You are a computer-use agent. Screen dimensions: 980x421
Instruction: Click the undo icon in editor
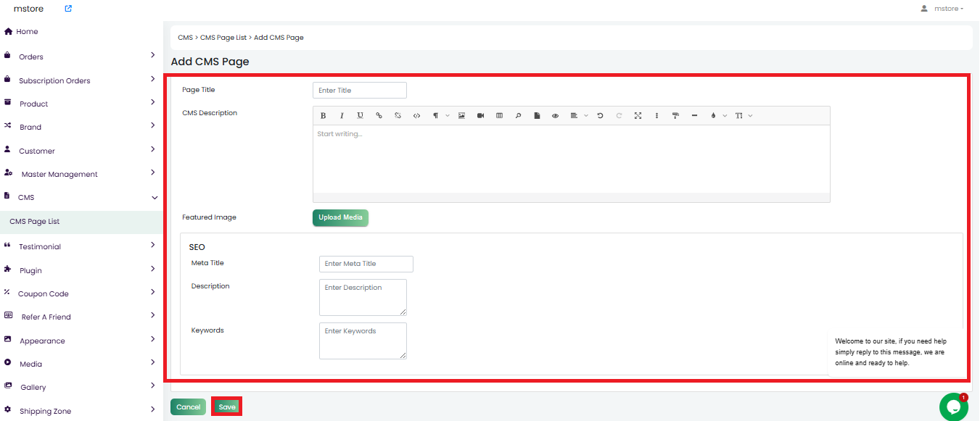(x=600, y=116)
